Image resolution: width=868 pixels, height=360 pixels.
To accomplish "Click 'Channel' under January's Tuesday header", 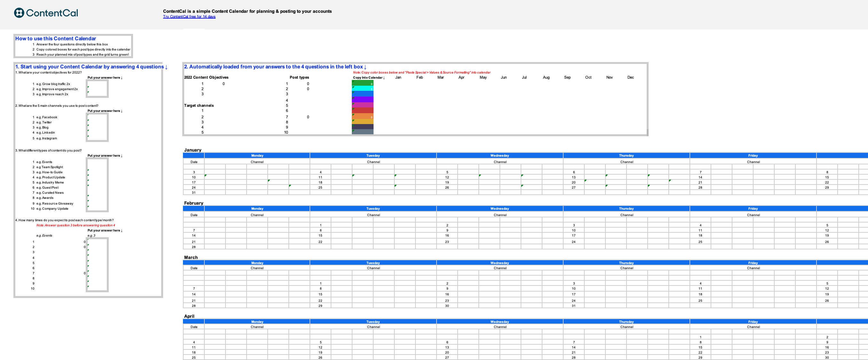I will click(373, 162).
